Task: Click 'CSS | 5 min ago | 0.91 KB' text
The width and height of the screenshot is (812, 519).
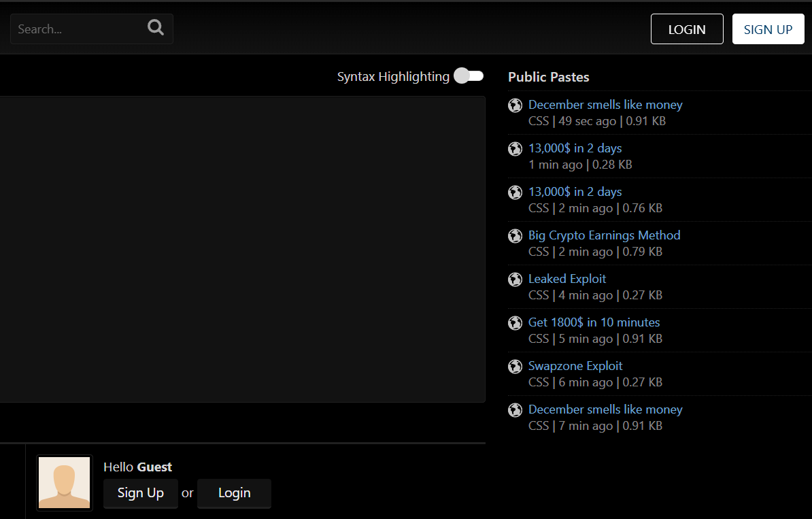Action: coord(595,339)
